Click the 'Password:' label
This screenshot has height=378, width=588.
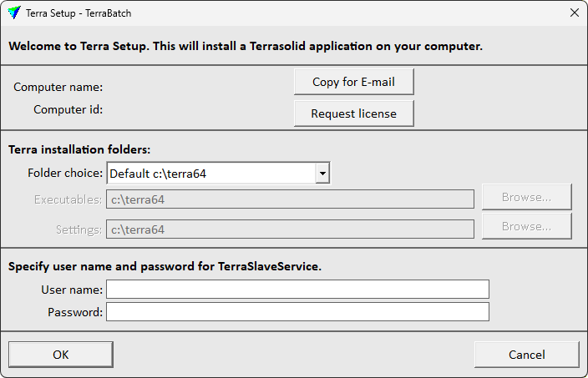coord(75,312)
